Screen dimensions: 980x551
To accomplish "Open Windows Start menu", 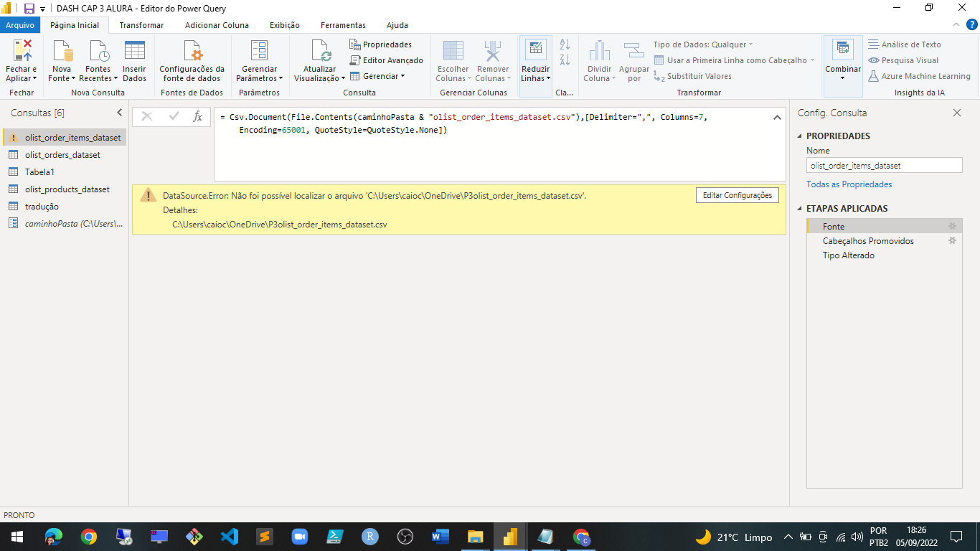I will (x=16, y=537).
